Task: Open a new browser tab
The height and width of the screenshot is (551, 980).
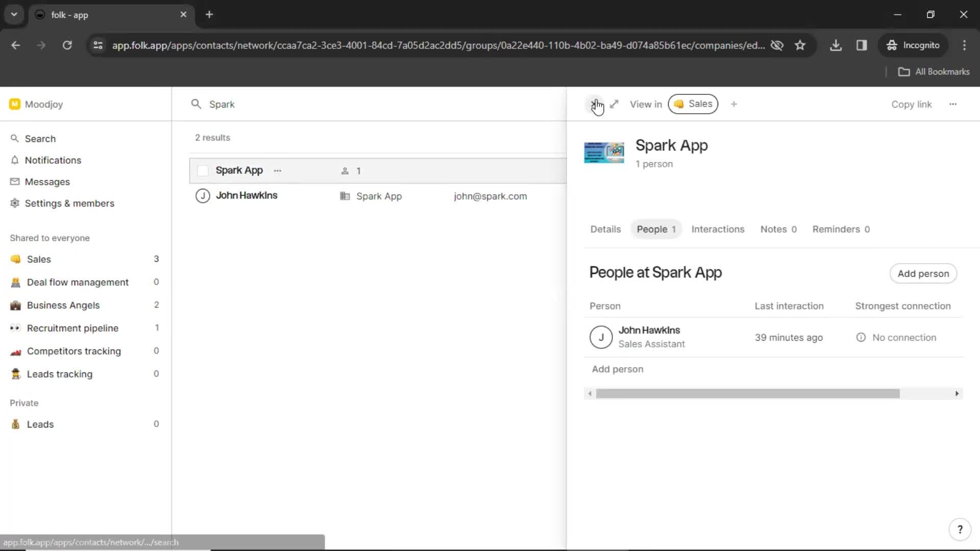Action: (x=209, y=15)
